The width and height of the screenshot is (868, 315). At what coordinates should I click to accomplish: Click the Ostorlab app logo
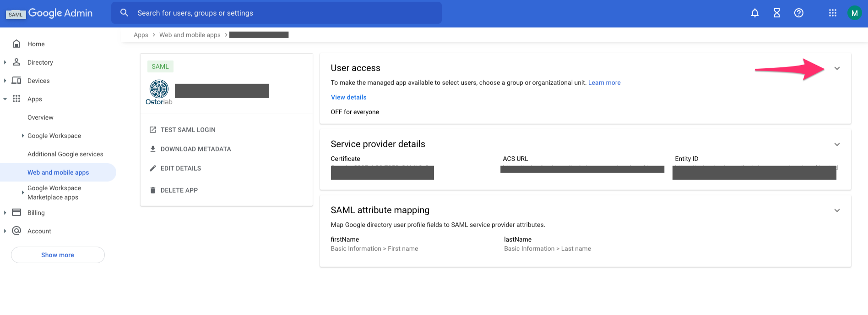pyautogui.click(x=159, y=92)
